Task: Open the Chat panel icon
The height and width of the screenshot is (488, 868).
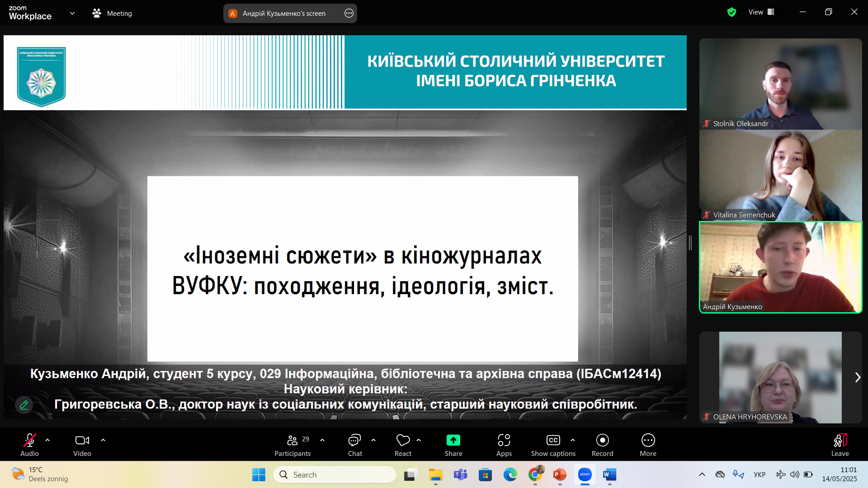Action: [x=354, y=440]
